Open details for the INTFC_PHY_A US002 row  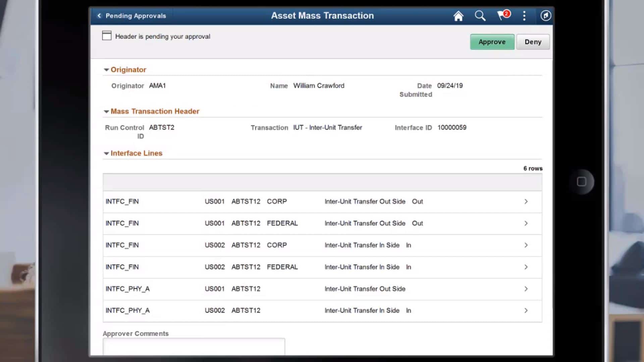526,310
